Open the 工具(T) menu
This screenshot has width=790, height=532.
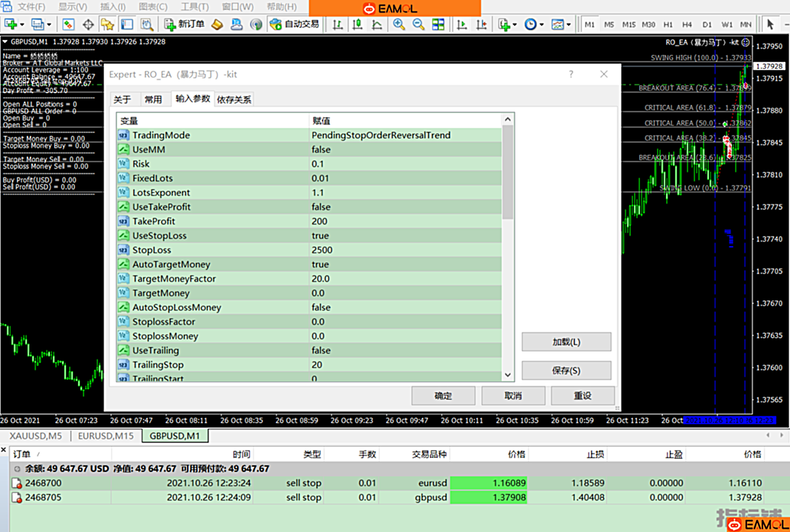coord(194,7)
